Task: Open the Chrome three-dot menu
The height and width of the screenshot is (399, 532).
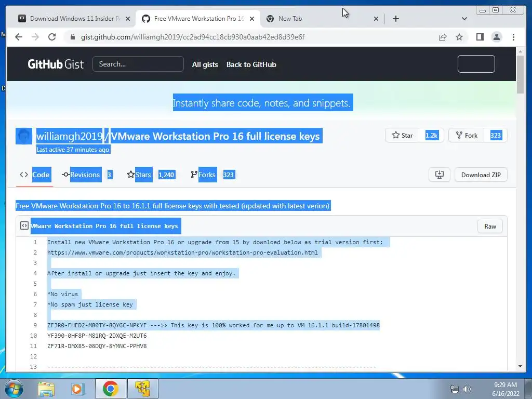Action: 513,37
